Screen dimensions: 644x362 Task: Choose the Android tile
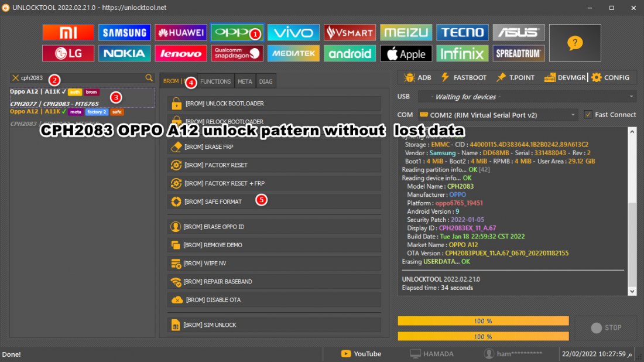coord(350,53)
